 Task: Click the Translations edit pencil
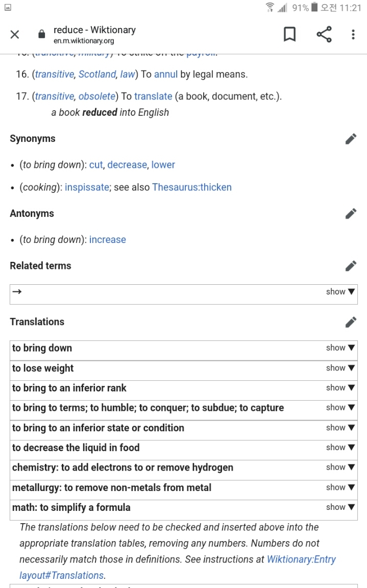pos(351,322)
